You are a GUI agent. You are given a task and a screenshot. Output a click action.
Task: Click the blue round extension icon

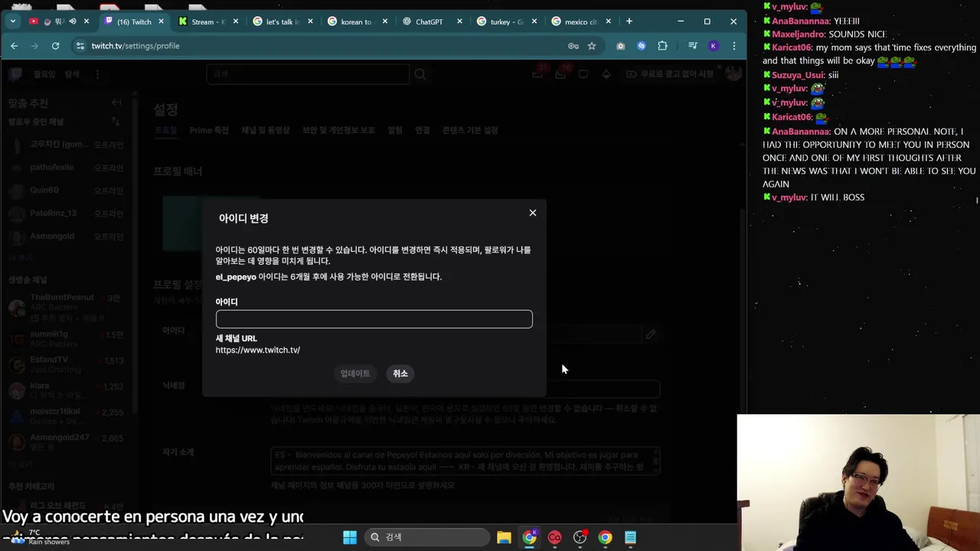click(x=642, y=46)
